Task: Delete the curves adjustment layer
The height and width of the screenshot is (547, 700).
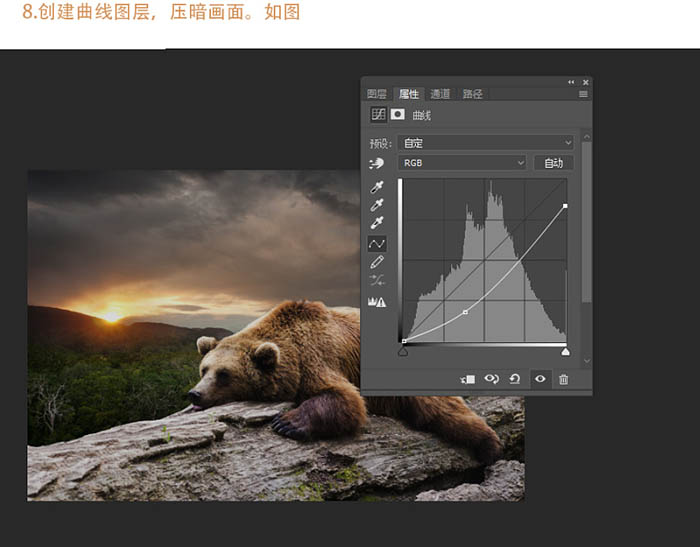Action: pyautogui.click(x=563, y=379)
